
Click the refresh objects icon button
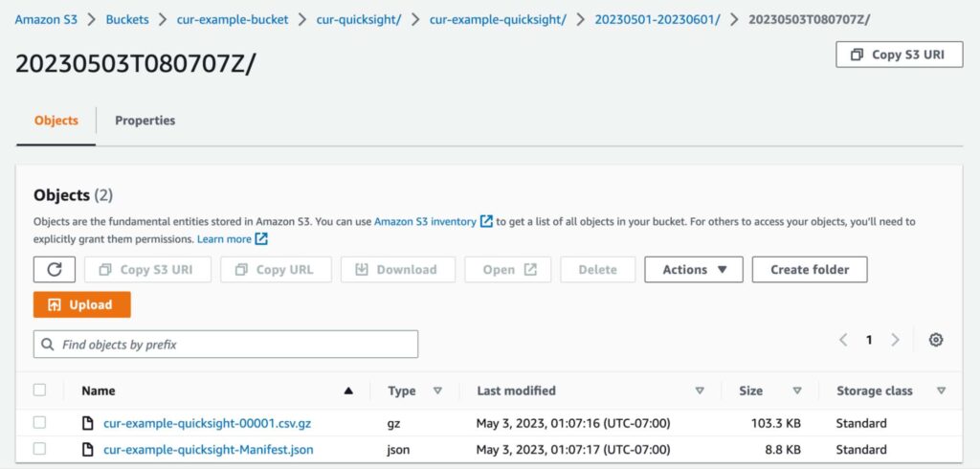tap(55, 270)
